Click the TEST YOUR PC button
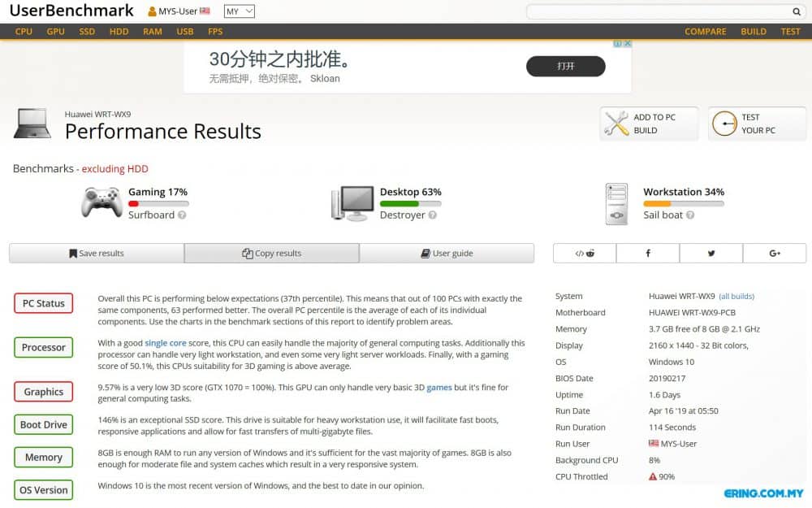The width and height of the screenshot is (812, 508). 757,124
